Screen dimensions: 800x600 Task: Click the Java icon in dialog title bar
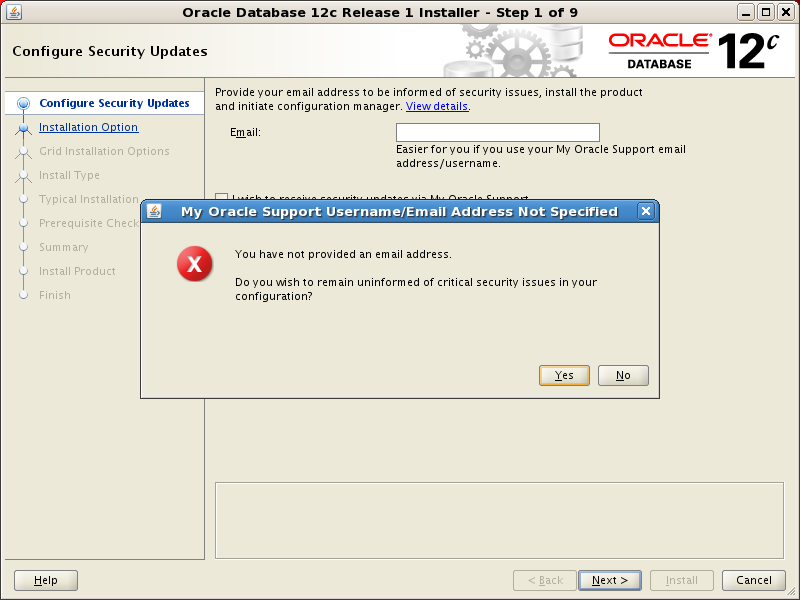tap(154, 211)
